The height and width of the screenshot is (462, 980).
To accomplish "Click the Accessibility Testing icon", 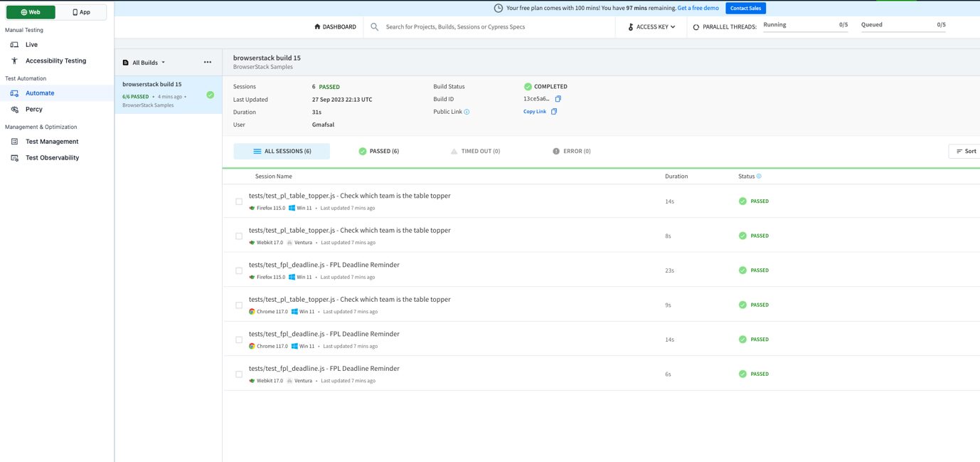I will [14, 61].
